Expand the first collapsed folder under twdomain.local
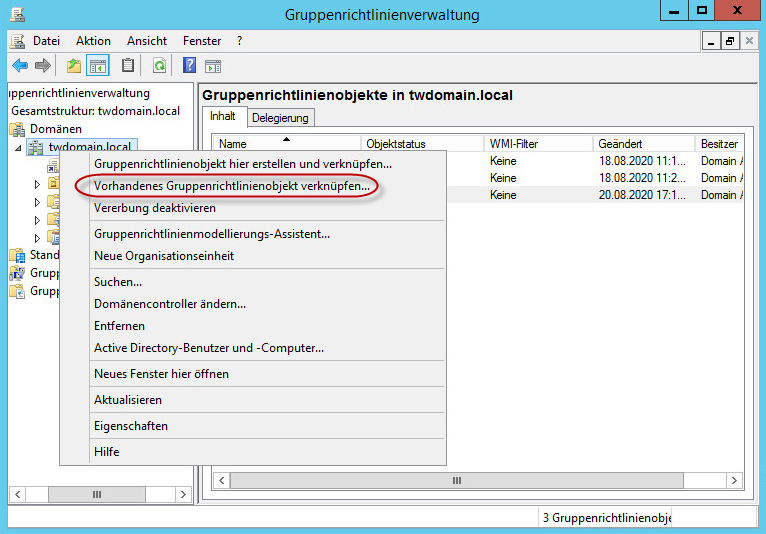 (x=38, y=184)
